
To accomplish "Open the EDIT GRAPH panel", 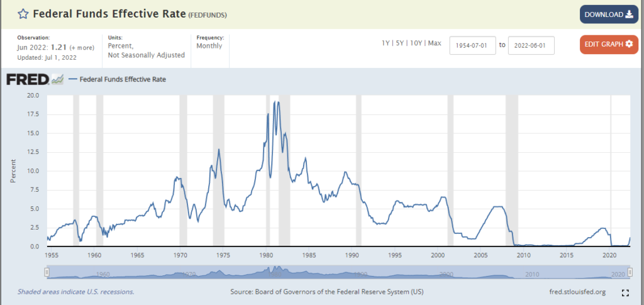I will point(609,44).
